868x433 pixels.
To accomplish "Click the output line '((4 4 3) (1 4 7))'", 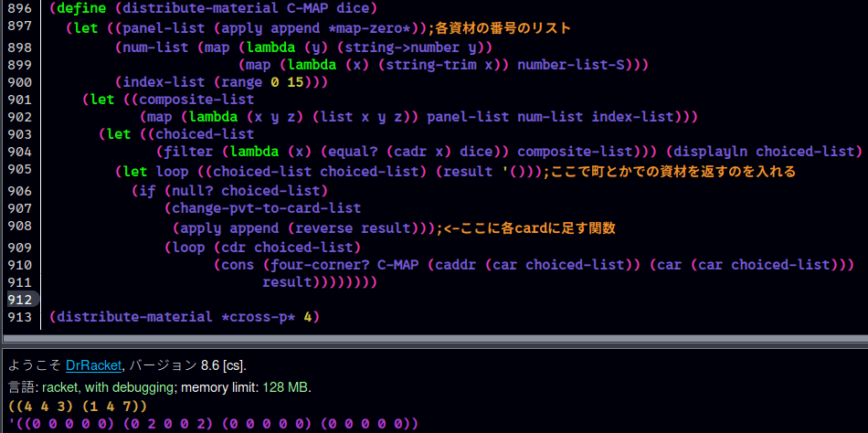I will (78, 407).
